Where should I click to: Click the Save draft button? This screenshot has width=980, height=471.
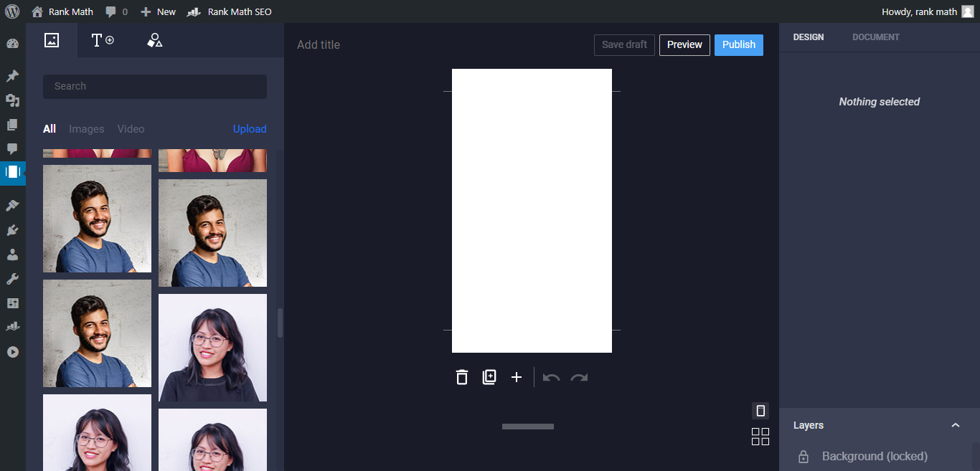tap(624, 44)
